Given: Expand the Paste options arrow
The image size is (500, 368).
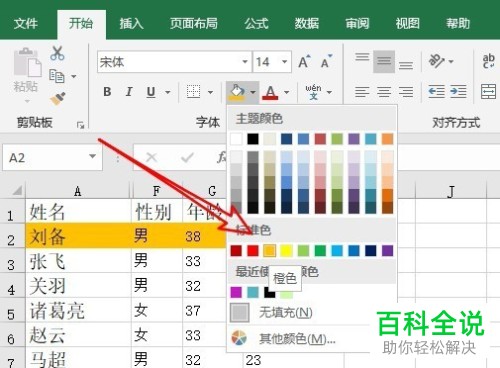Looking at the screenshot, I should pyautogui.click(x=27, y=101).
